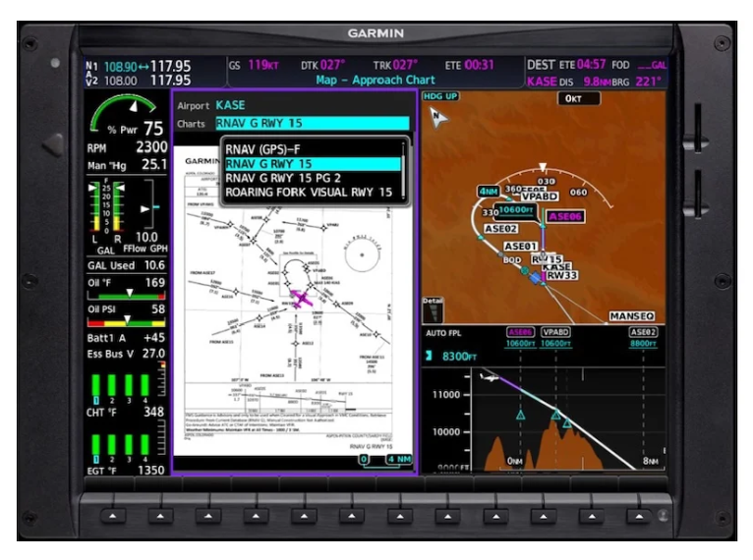Click the fuel flow pointer scale
Screen dimensions: 753x560
(x=148, y=205)
